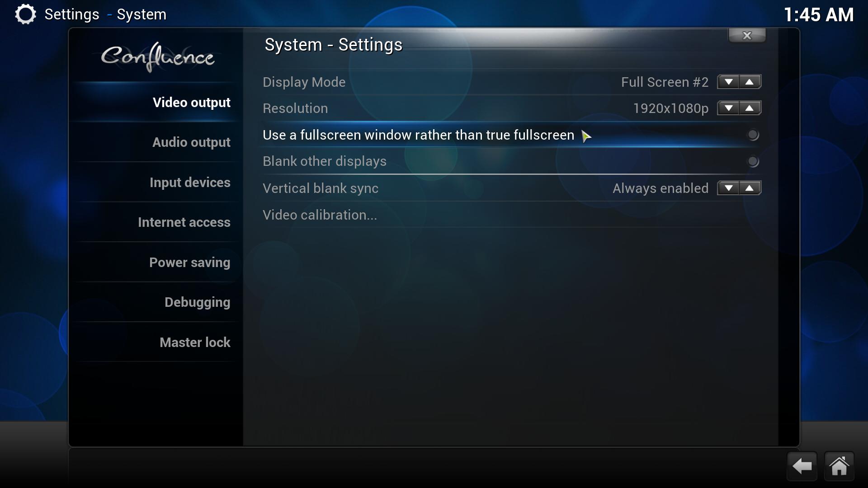Select the Video output category
Viewport: 868px width, 488px height.
[x=156, y=103]
